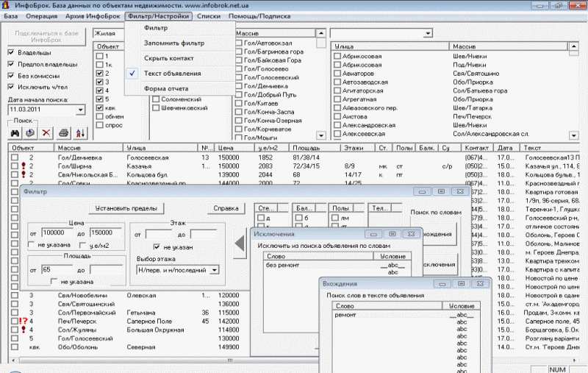This screenshot has width=588, height=373.
Task: Click the left-pointing triangle arrow in Фильтр window
Action: pos(240,244)
